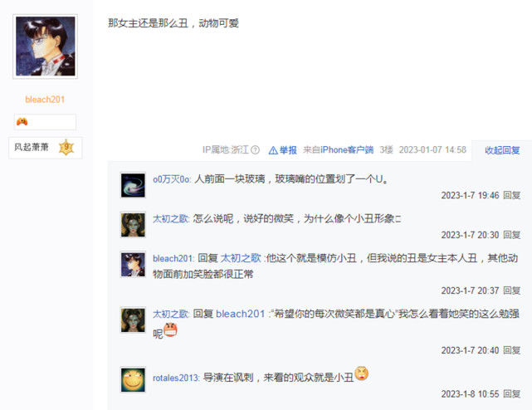Open o0万灭0o's galaxy avatar

pos(133,185)
